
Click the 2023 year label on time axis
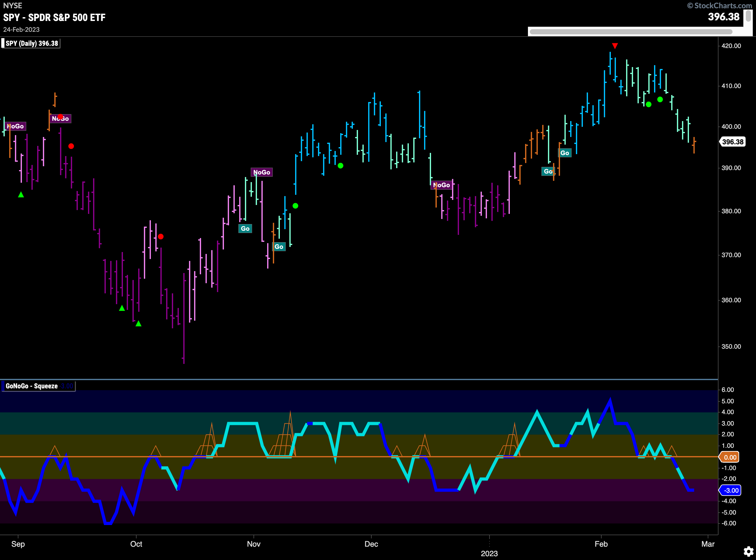click(x=489, y=554)
